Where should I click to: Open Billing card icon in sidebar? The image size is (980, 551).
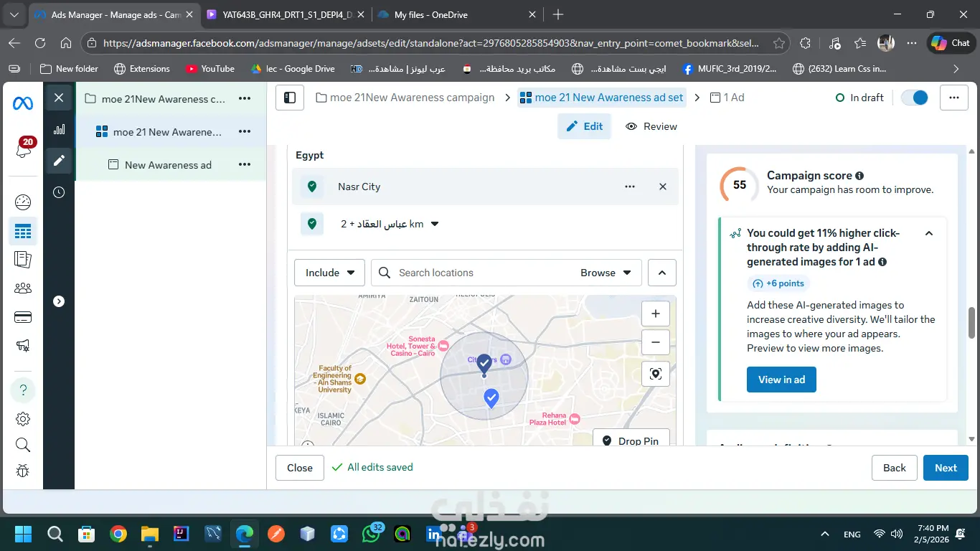(x=23, y=317)
